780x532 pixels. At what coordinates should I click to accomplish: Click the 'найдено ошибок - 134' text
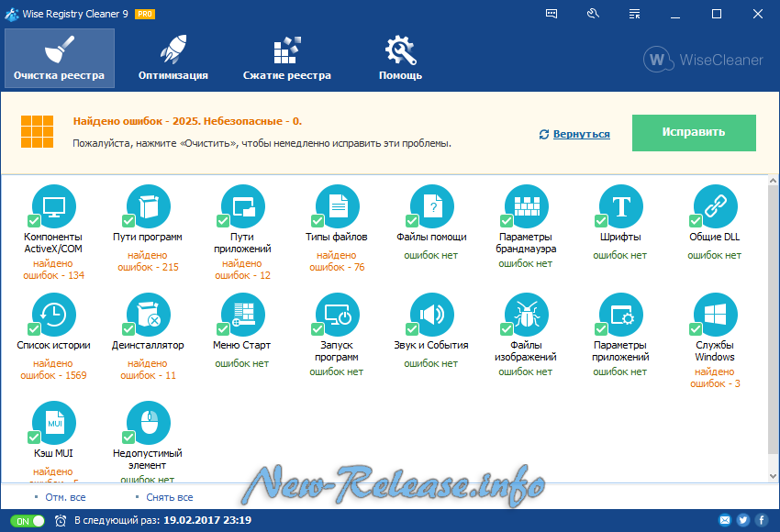[53, 270]
